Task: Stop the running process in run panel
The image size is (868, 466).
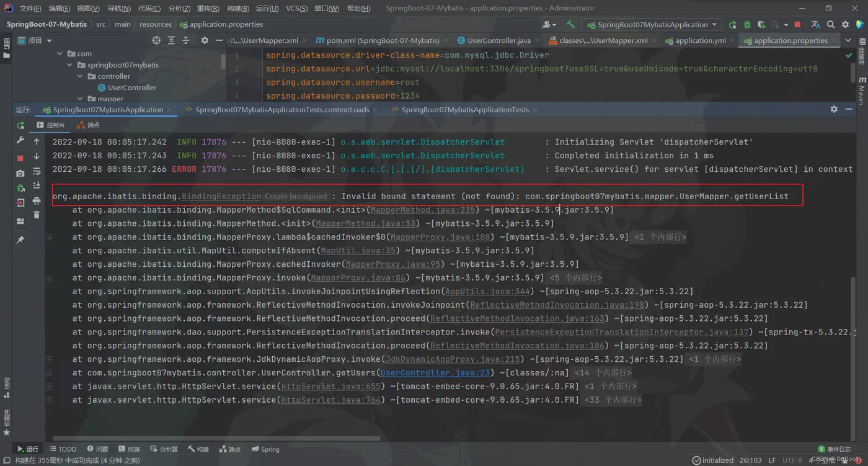Action: (20, 158)
